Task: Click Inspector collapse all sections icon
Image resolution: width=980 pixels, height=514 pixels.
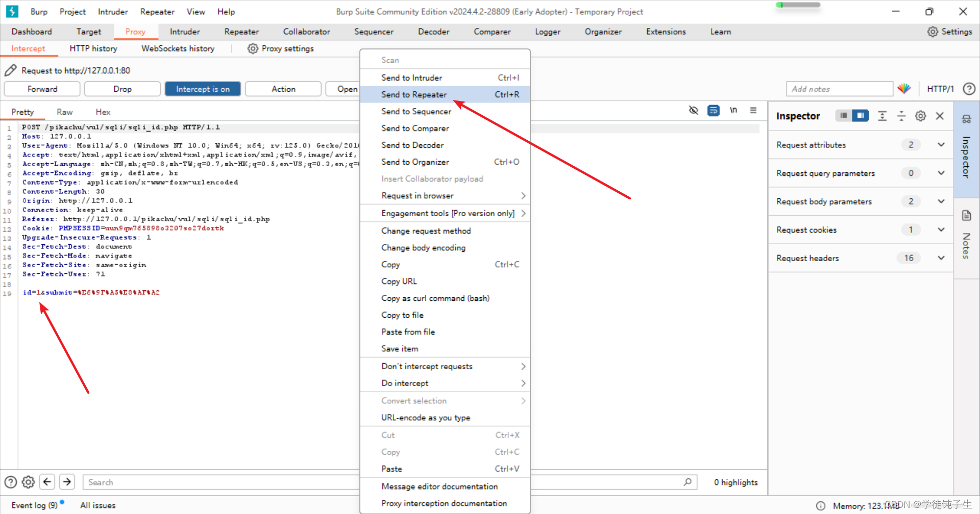Action: 901,116
